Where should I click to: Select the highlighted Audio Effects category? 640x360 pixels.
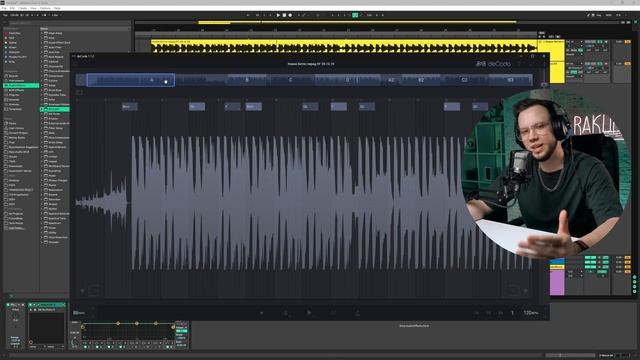tap(21, 85)
